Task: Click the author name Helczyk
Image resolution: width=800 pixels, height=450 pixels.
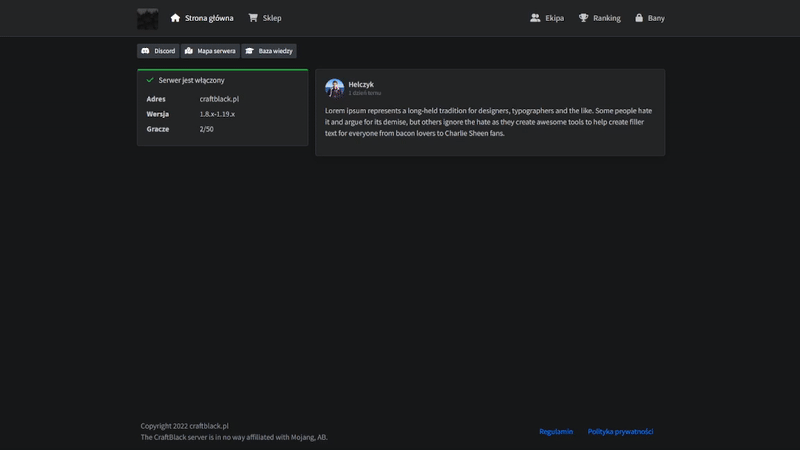Action: click(361, 84)
